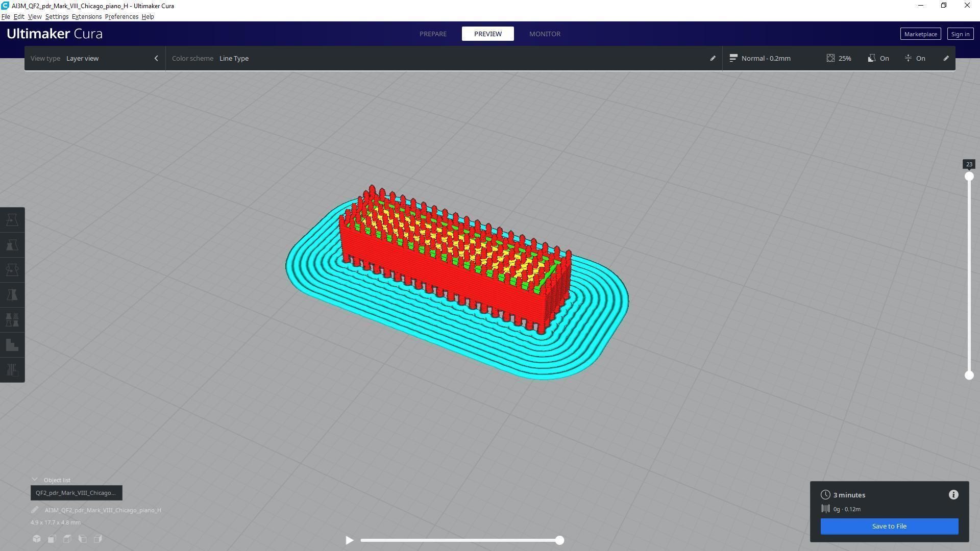Select the Scale tool
The width and height of the screenshot is (980, 551).
point(12,245)
